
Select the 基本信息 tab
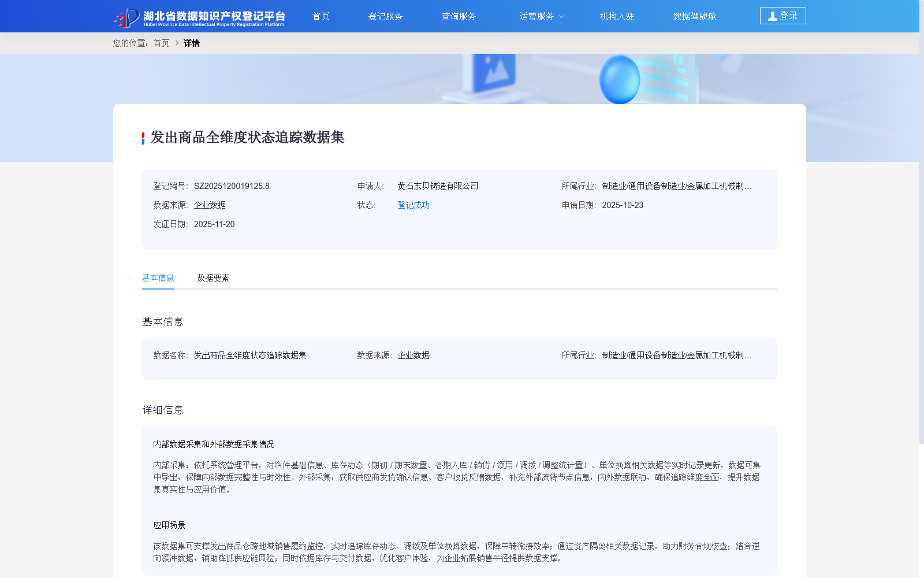pyautogui.click(x=158, y=278)
